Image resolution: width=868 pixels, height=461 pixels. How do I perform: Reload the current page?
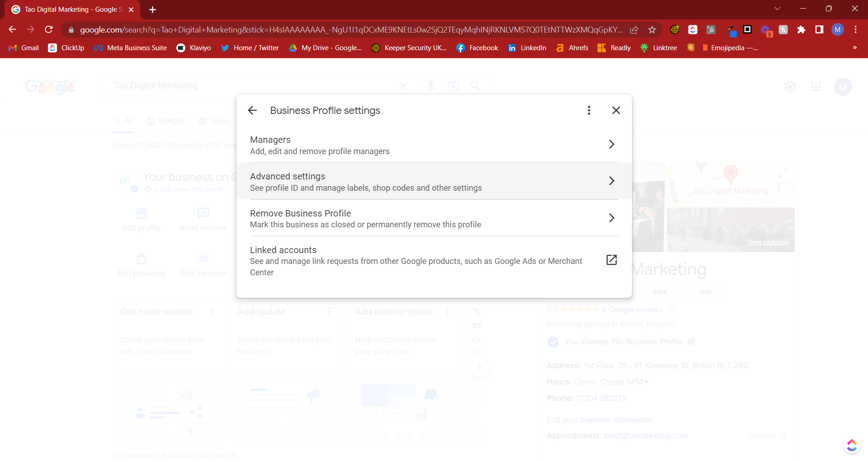(x=49, y=29)
